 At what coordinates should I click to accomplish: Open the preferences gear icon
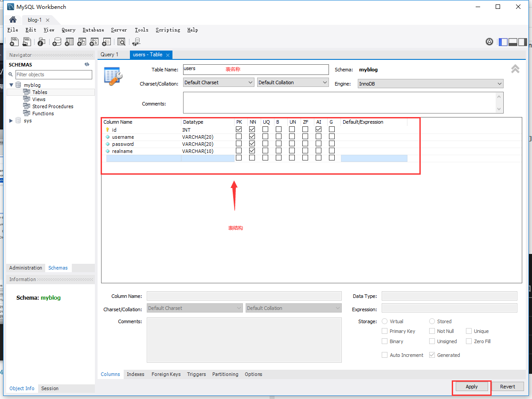tap(489, 42)
